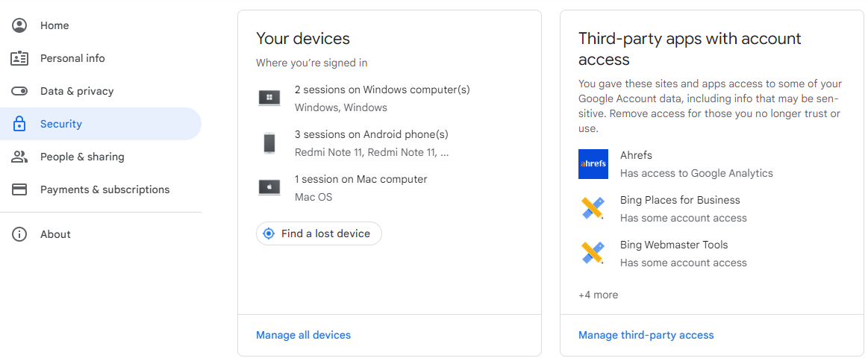Click the Bing Places for Business icon
868x361 pixels.
pos(593,208)
